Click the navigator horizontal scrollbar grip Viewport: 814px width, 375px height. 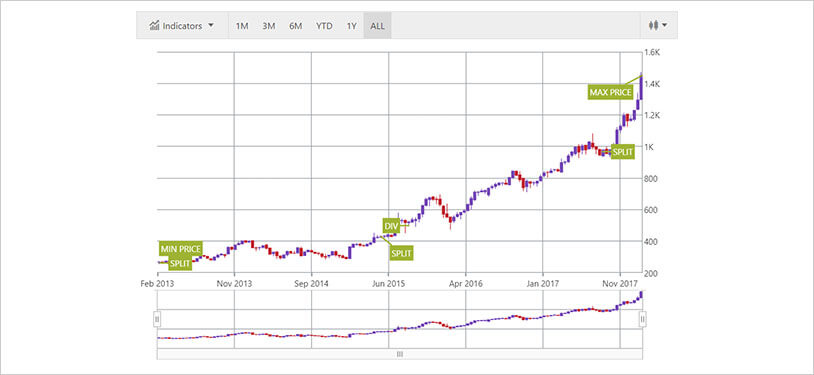click(400, 354)
